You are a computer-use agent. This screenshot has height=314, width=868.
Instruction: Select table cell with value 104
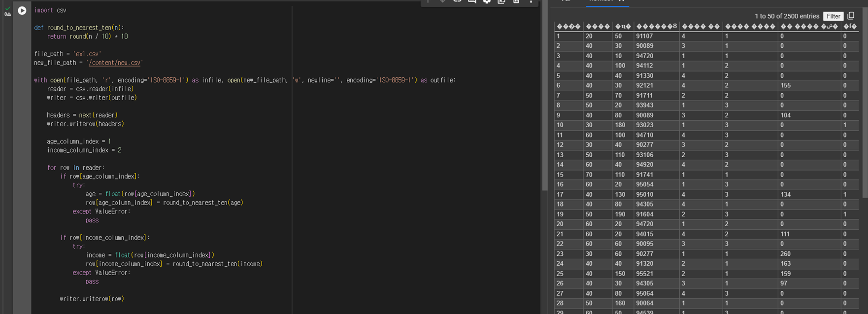click(809, 115)
